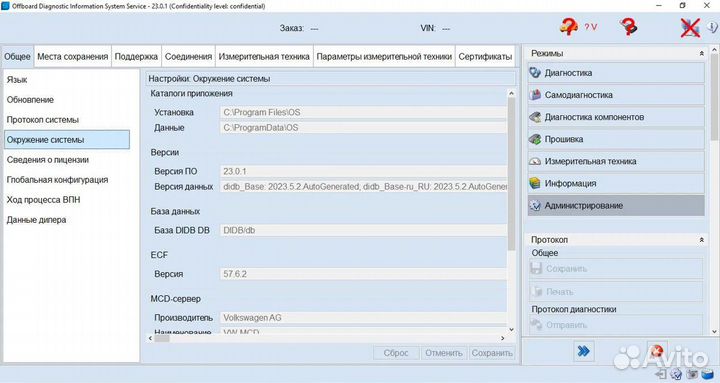Image resolution: width=720 pixels, height=383 pixels.
Task: Click the blue double-arrow button
Action: (x=584, y=351)
